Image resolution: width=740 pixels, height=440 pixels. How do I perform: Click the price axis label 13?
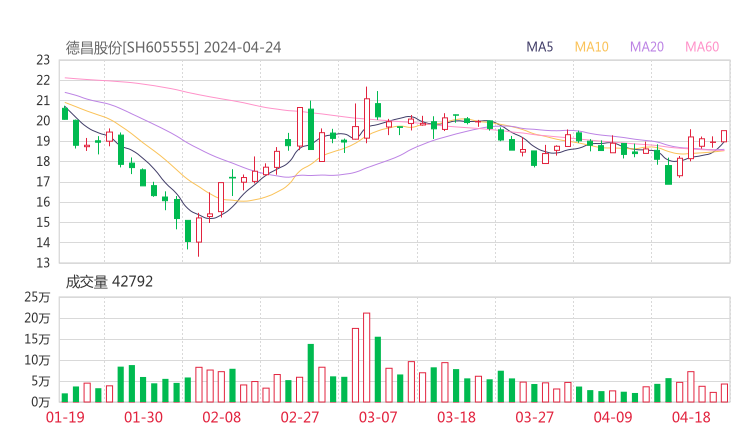tap(43, 263)
